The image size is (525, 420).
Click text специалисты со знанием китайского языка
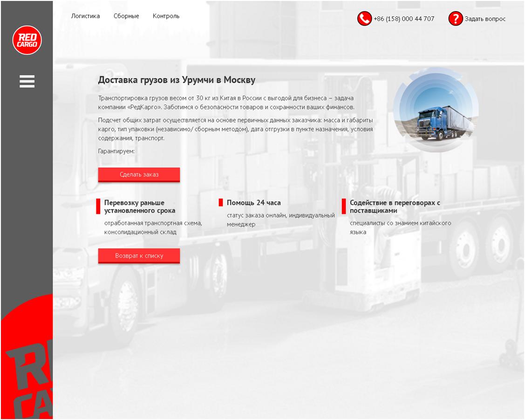[x=401, y=227]
